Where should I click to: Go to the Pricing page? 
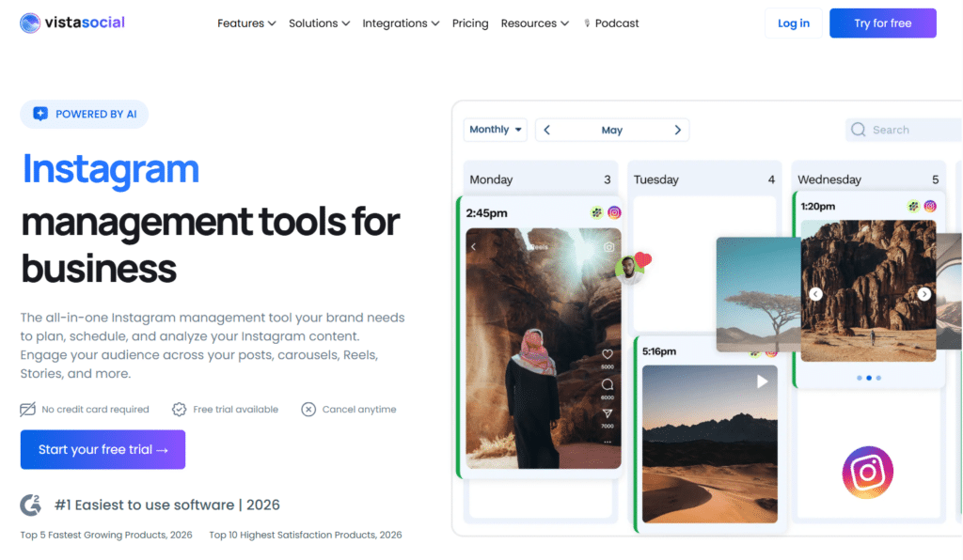click(470, 23)
